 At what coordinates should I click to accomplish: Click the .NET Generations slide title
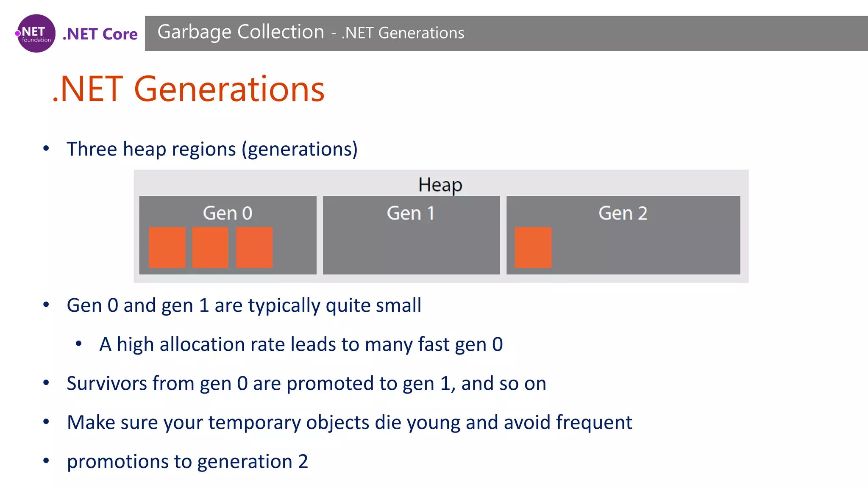[188, 89]
